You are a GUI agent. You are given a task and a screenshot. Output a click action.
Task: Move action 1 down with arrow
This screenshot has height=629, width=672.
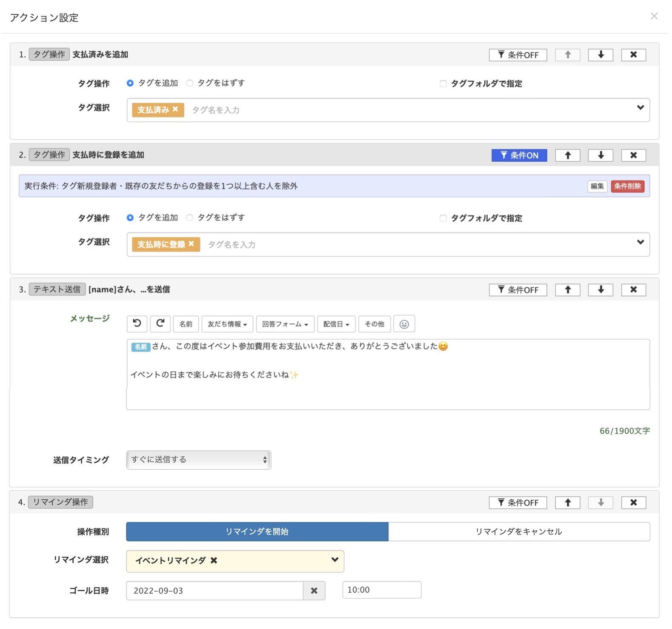(601, 55)
